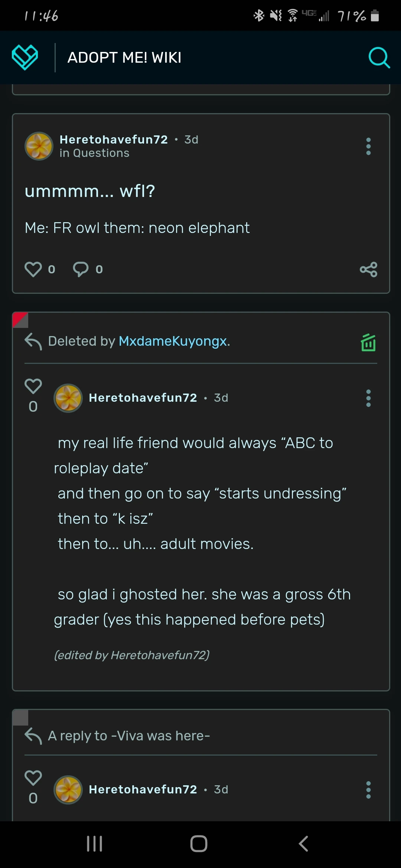This screenshot has height=868, width=401.
Task: Click the green restore icon on deleted reply
Action: [x=368, y=342]
